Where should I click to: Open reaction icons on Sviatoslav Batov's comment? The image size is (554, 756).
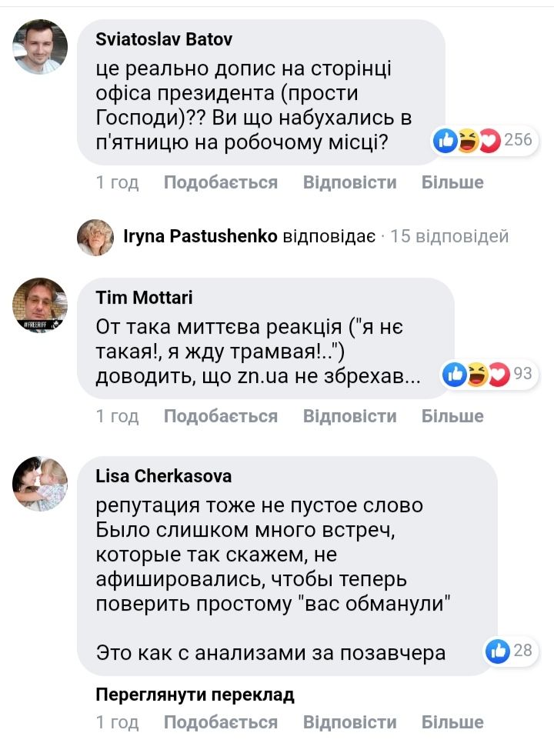tap(467, 140)
